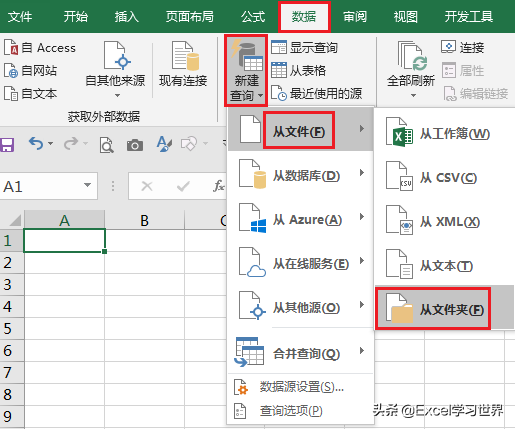Switch to the 开发工具 tab
The image size is (515, 429).
pos(469,16)
